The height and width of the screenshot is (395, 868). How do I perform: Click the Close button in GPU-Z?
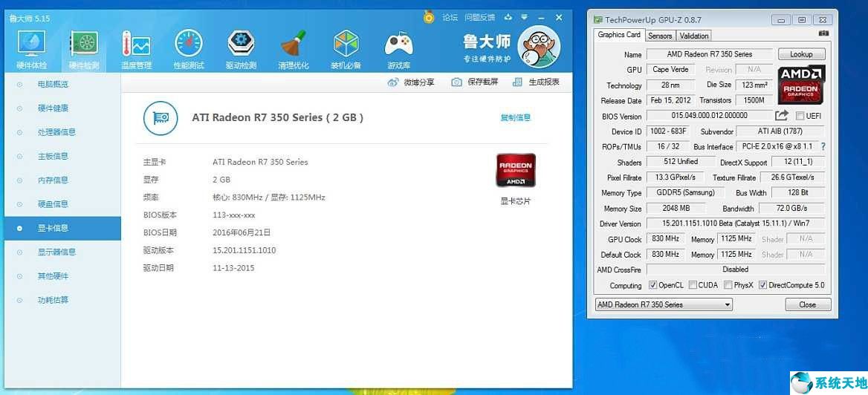click(x=808, y=305)
